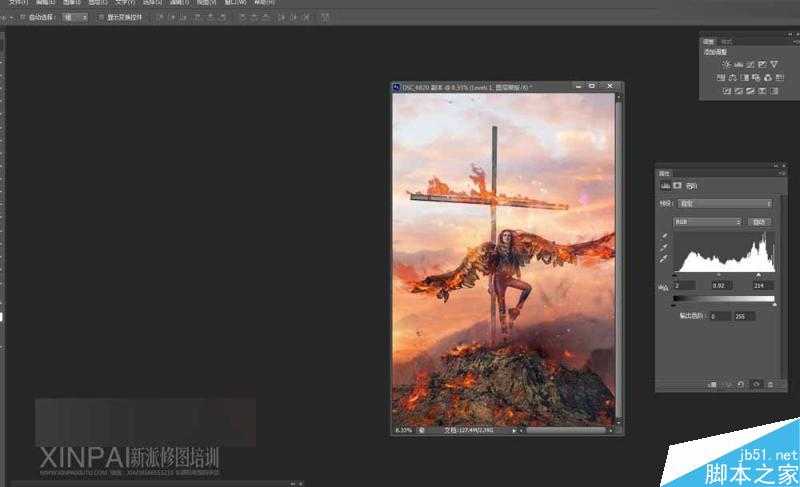Click the Auto levels button
The image size is (800, 487).
760,222
